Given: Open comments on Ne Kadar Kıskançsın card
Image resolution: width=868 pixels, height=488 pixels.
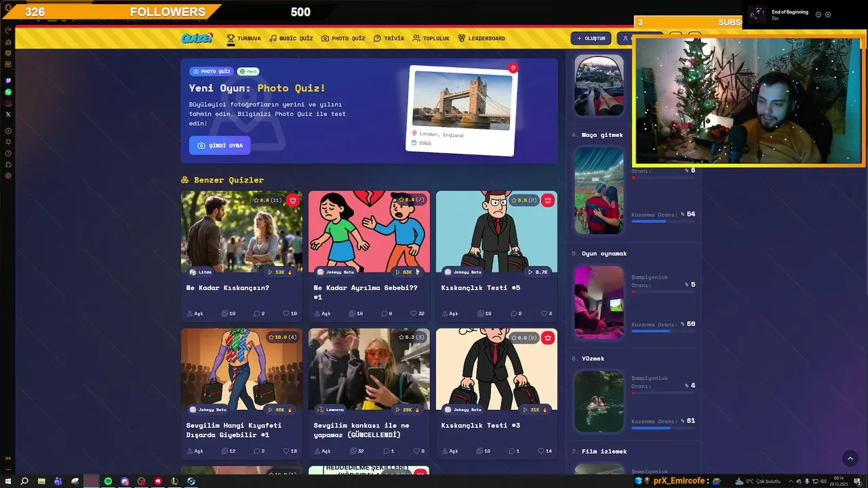Looking at the screenshot, I should coord(259,314).
